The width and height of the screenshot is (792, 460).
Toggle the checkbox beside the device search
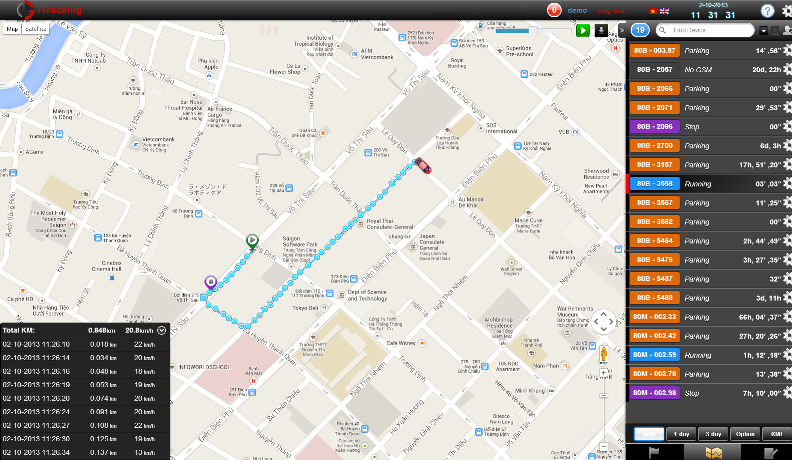point(775,31)
